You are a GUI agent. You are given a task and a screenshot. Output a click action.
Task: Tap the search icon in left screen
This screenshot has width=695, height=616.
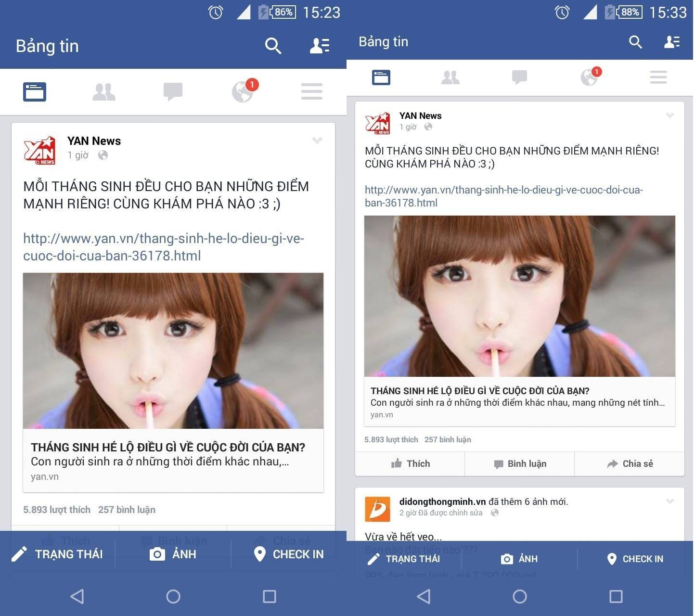coord(273,46)
